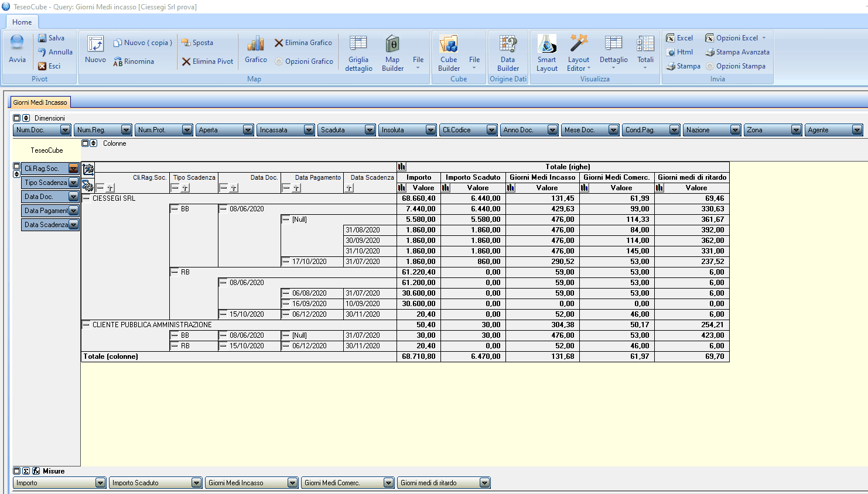Rename the pivot with Rinomina
This screenshot has width=868, height=494.
click(x=134, y=61)
